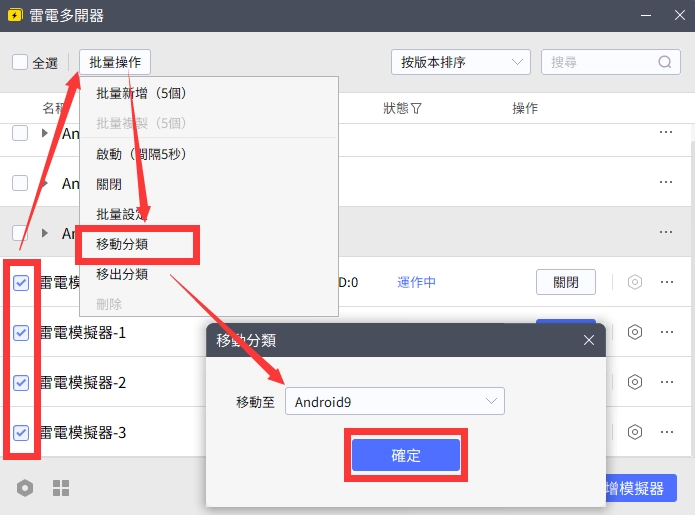Click the magnifier search icon
The width and height of the screenshot is (695, 515).
(664, 62)
